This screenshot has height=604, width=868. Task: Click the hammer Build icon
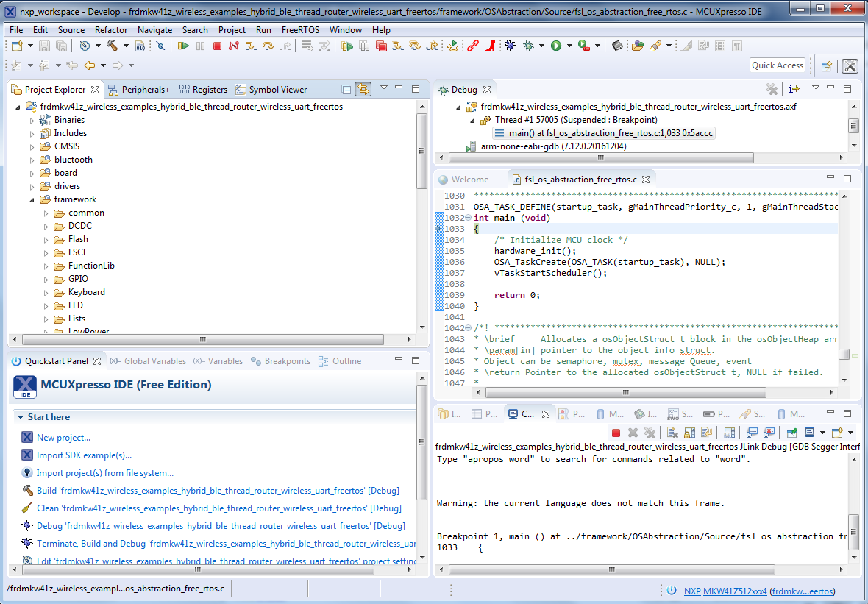pyautogui.click(x=113, y=46)
